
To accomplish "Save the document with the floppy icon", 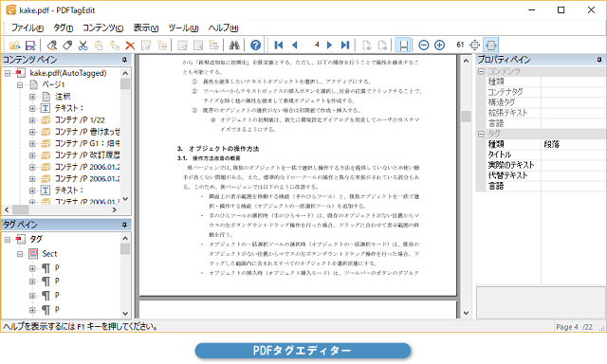I will coord(30,45).
